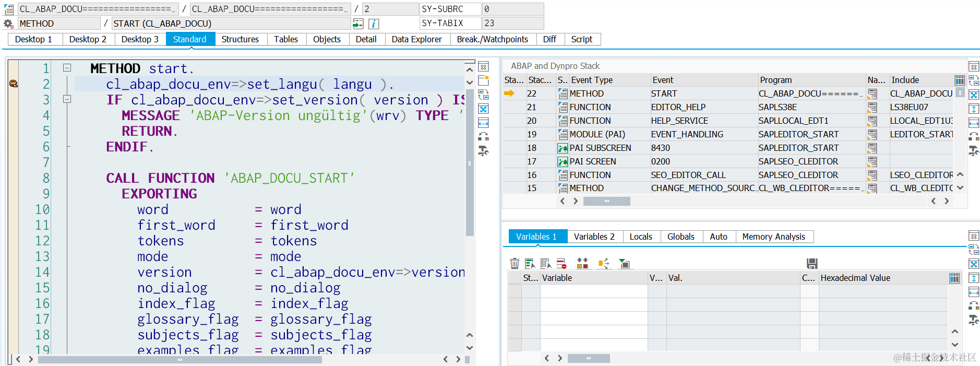Click the trash icon in the Variables toolbar
Viewport: 980px width, 366px height.
pos(515,264)
